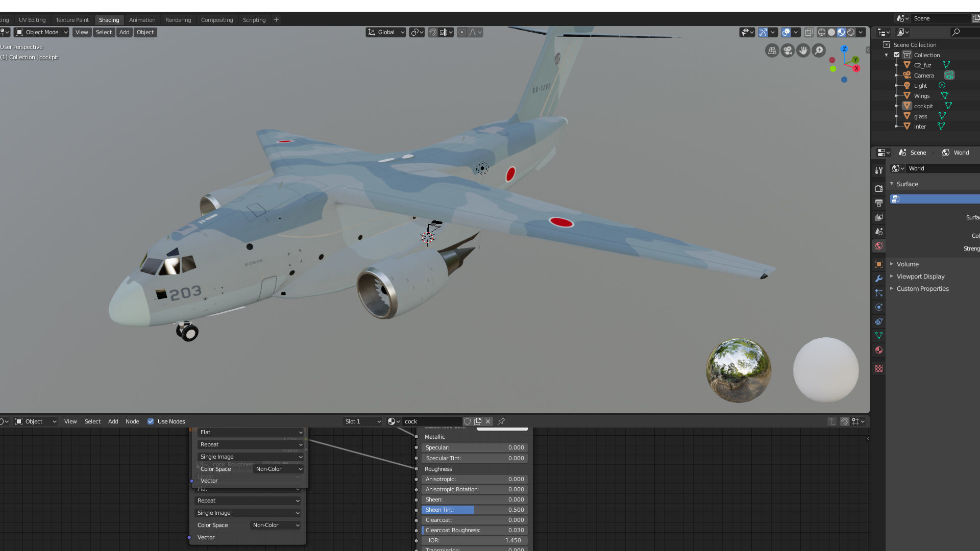980x551 pixels.
Task: Toggle fake user shield for cock material
Action: [x=468, y=421]
